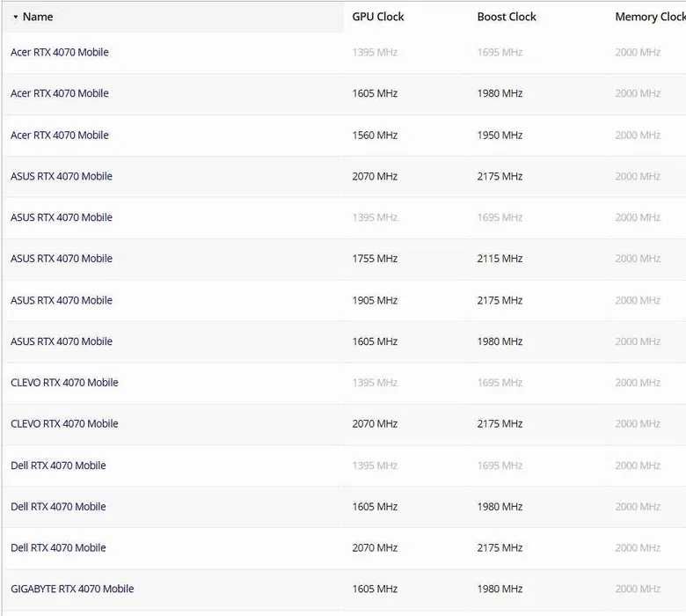Viewport: 686px width, 616px height.
Task: Open GIGABYTE RTX 4070 Mobile entry
Action: pos(72,589)
